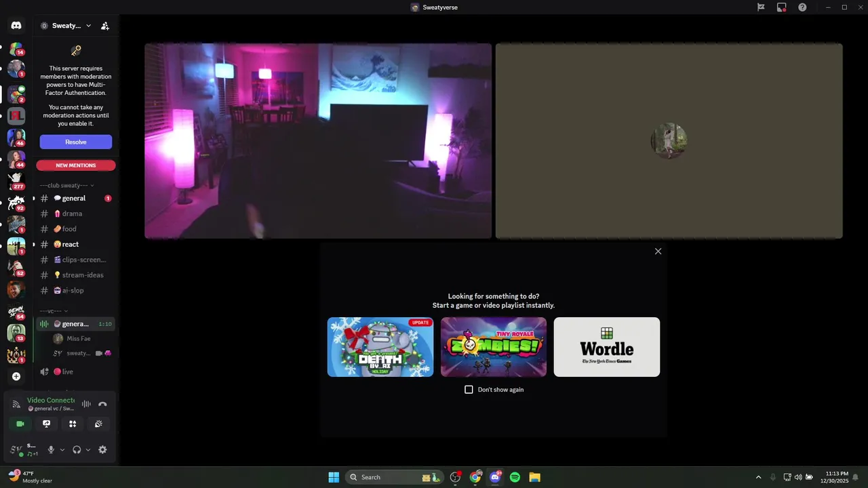868x488 pixels.
Task: Click the taskbar Search box
Action: point(394,477)
